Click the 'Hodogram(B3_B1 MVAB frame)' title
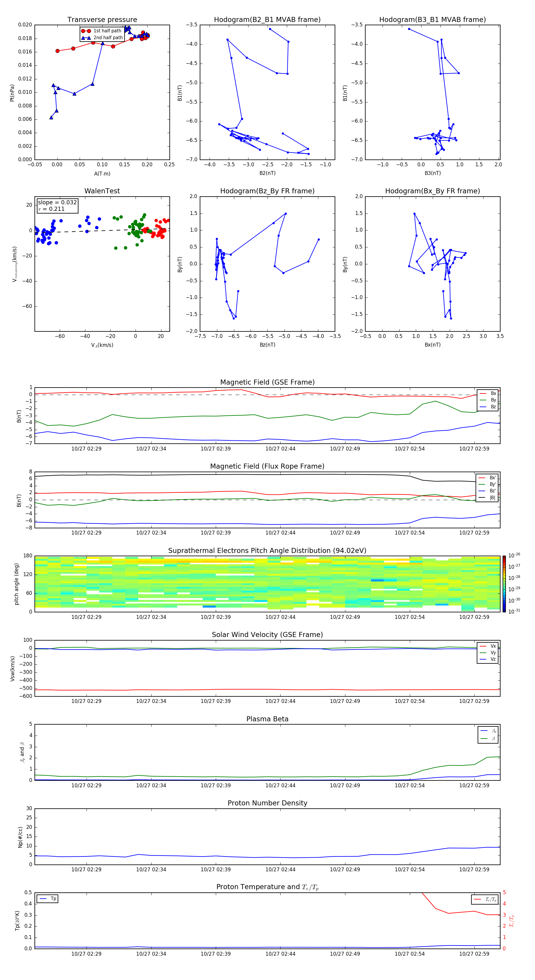 coord(432,20)
